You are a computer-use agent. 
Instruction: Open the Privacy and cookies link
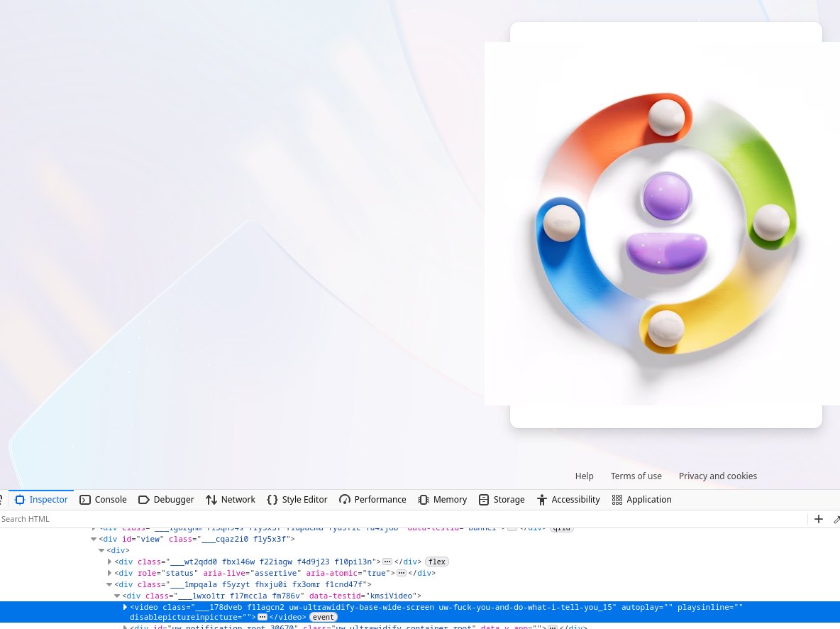[718, 476]
